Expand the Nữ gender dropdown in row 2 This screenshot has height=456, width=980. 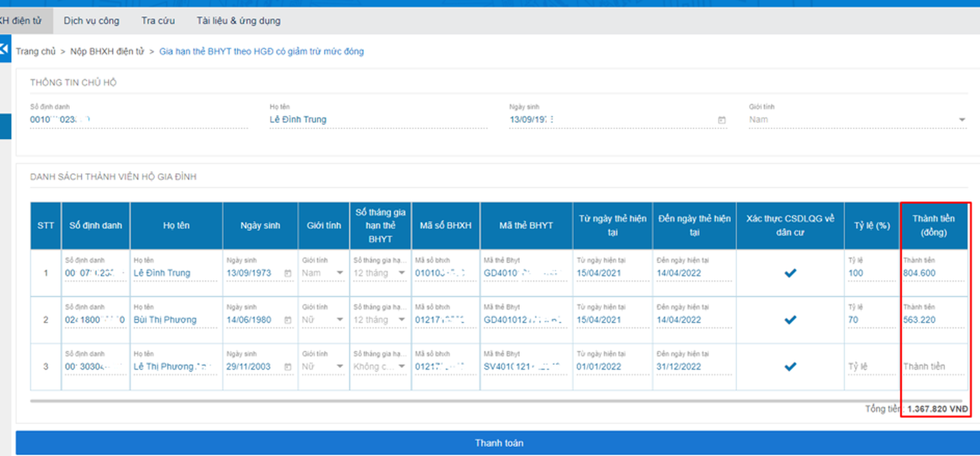pos(340,320)
